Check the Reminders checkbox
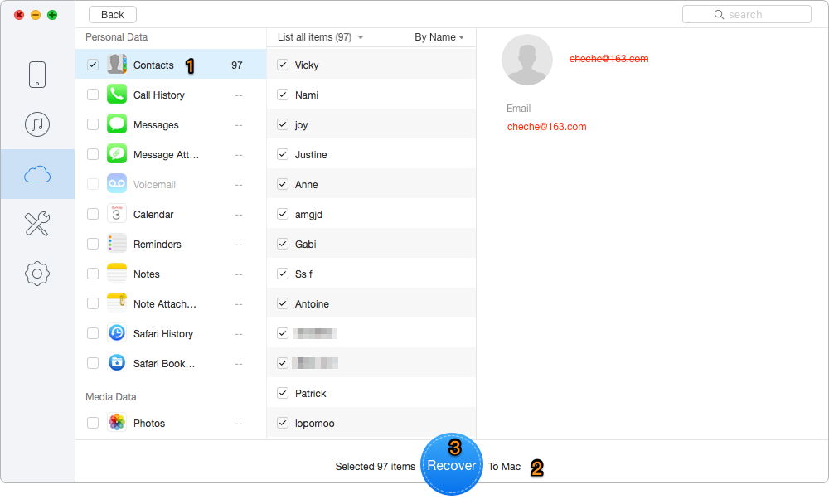Screen dimensions: 829x504 (x=93, y=244)
